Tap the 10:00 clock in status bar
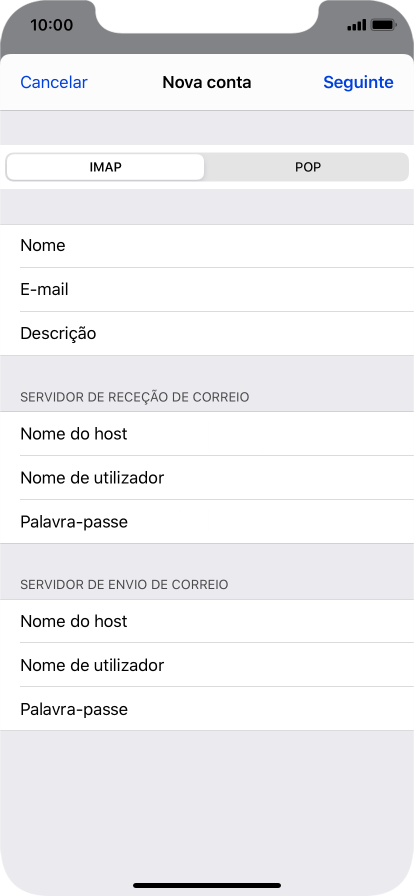The image size is (414, 896). tap(51, 25)
